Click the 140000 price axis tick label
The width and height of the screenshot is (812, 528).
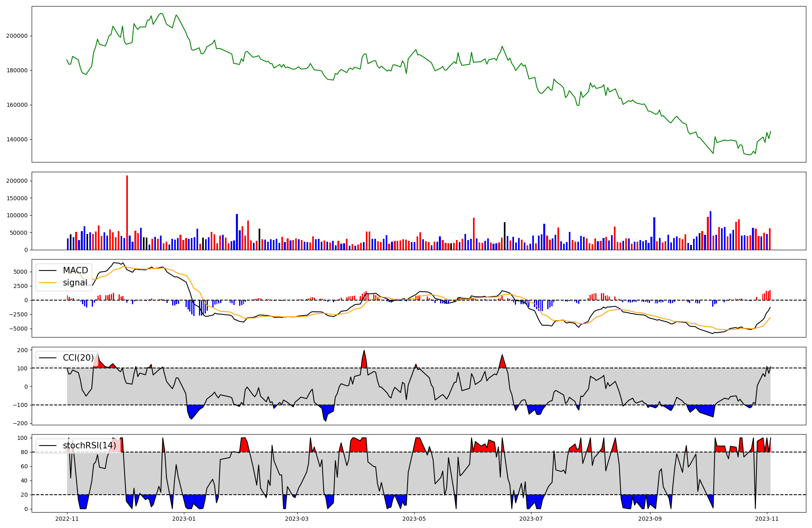point(17,139)
